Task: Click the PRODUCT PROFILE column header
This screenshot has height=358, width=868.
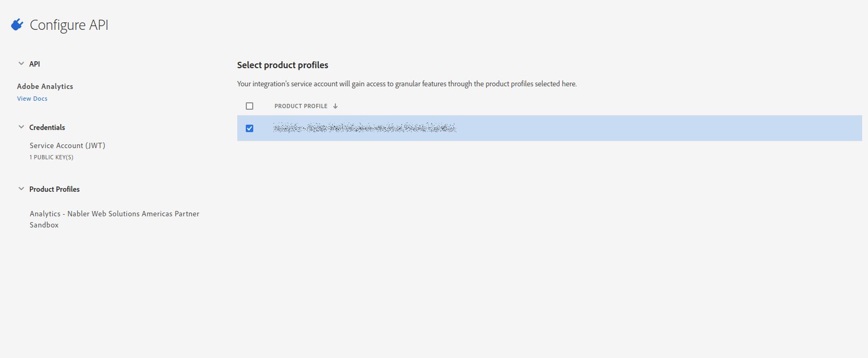Action: click(301, 105)
